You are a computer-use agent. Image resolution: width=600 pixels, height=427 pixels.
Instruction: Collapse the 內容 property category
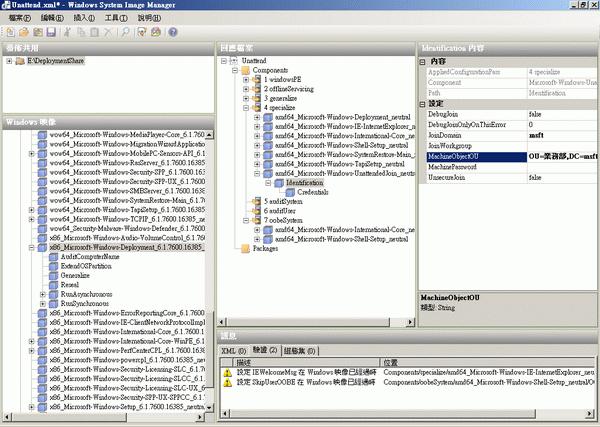[422, 62]
